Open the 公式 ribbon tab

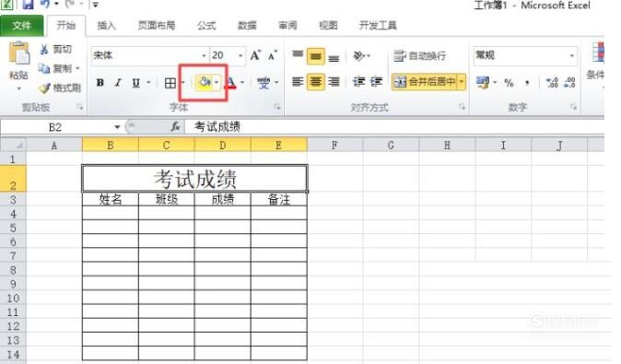coord(206,26)
